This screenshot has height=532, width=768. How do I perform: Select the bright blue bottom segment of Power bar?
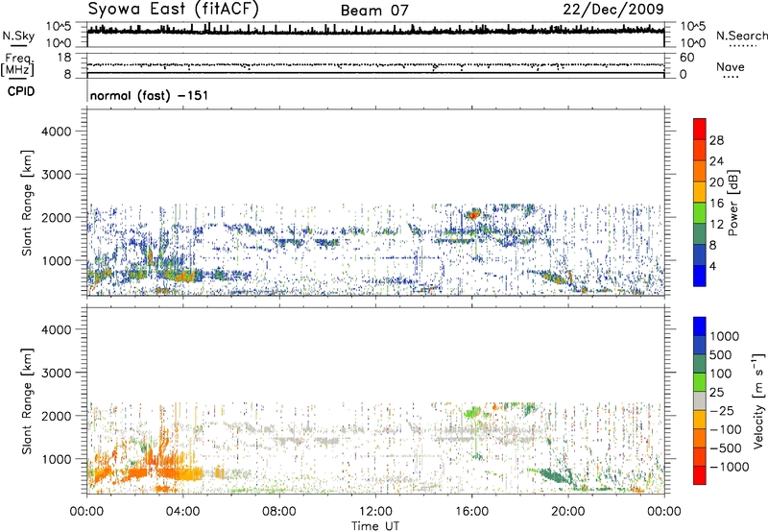pos(700,276)
